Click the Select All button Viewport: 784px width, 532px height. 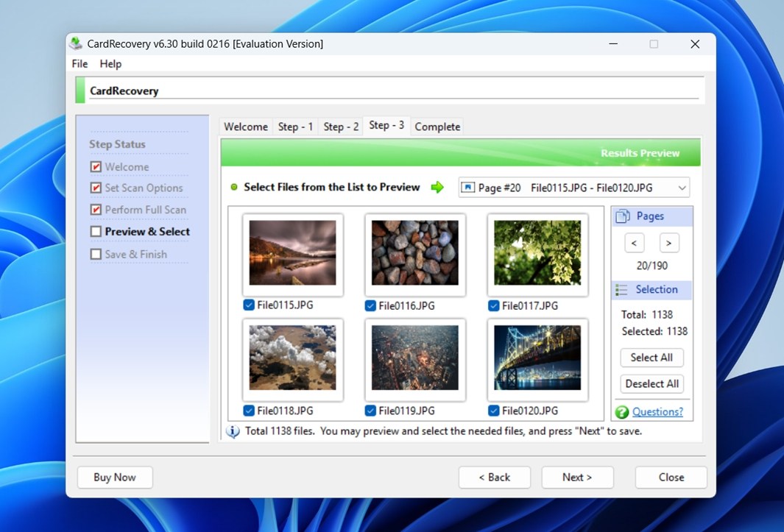(x=651, y=358)
